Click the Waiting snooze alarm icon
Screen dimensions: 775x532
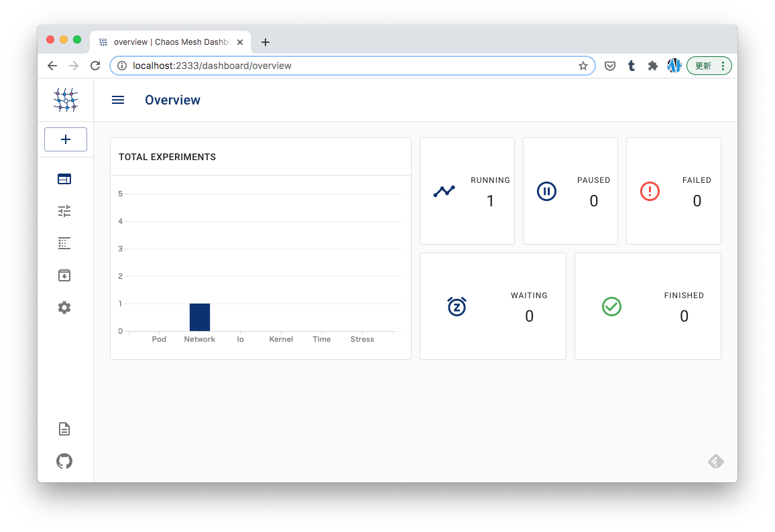pos(457,306)
